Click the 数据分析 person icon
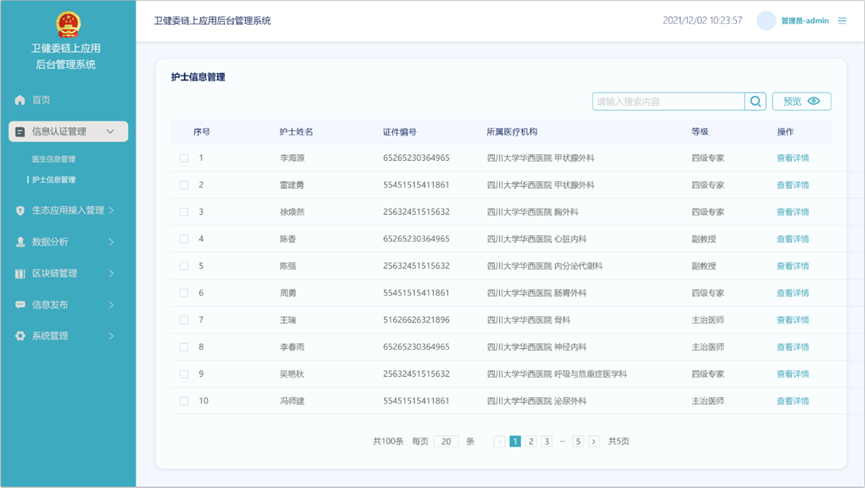This screenshot has height=488, width=865. tap(20, 242)
